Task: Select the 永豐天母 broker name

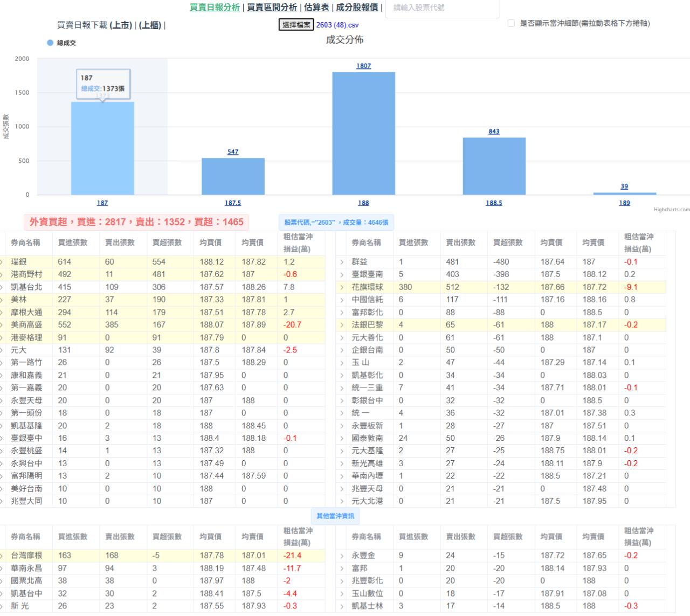Action: tap(26, 400)
